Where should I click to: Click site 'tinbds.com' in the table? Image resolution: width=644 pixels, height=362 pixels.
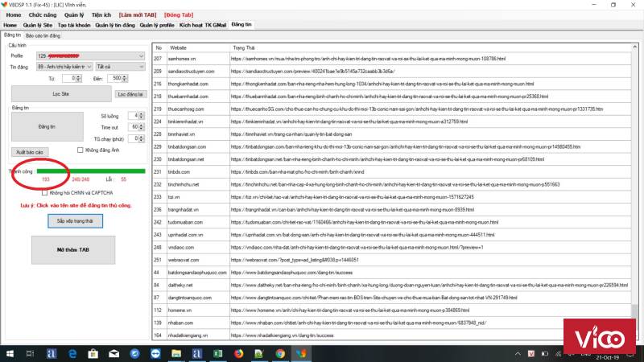click(x=179, y=172)
